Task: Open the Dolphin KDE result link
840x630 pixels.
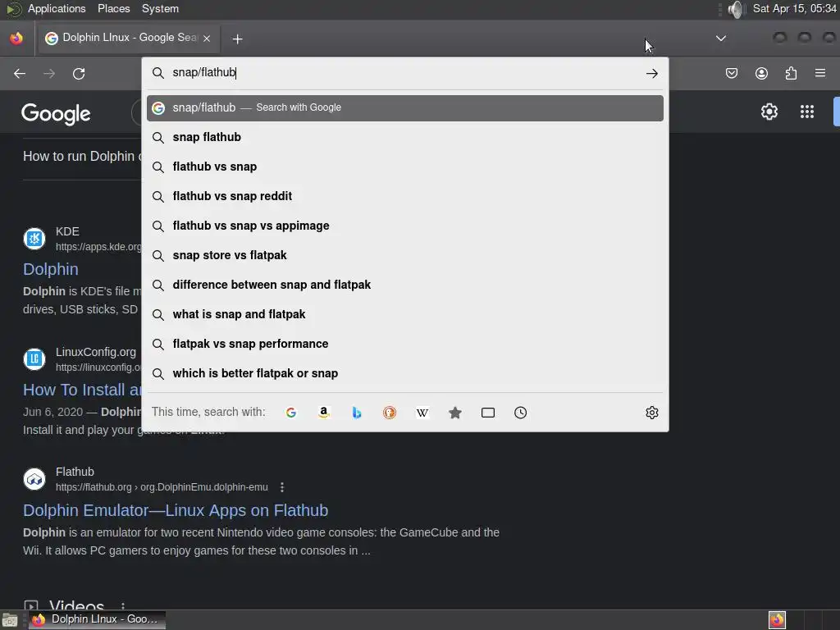Action: tap(50, 269)
